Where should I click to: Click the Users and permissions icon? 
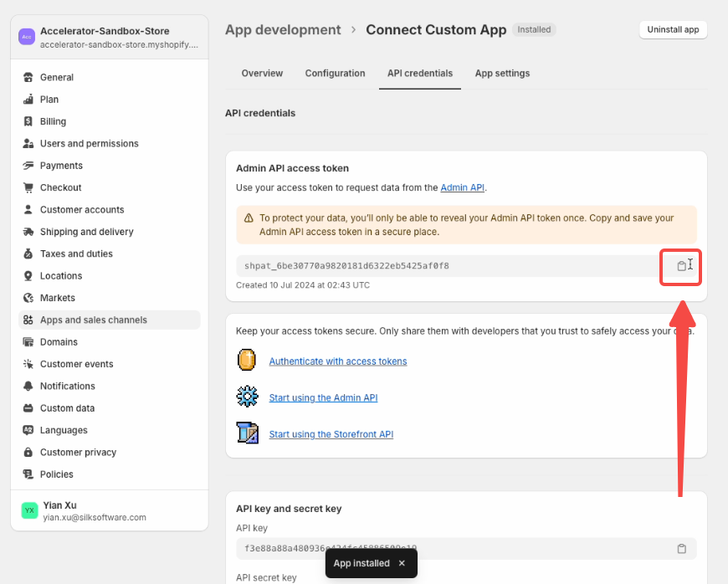[28, 143]
